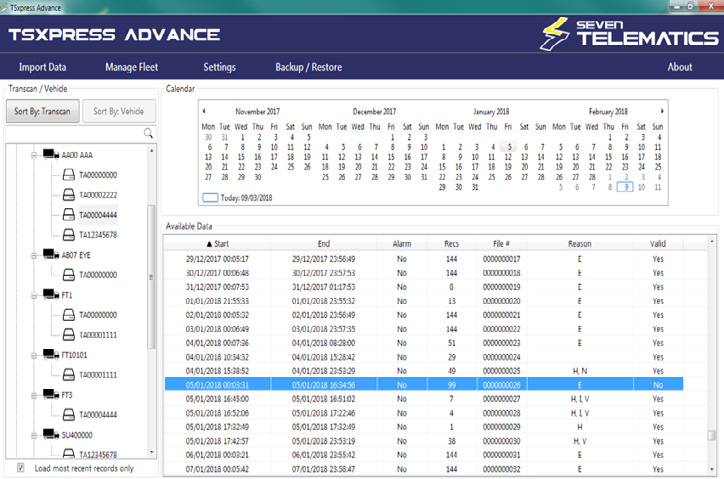Toggle Load most recent records only checkbox
This screenshot has width=724, height=479.
pos(22,467)
